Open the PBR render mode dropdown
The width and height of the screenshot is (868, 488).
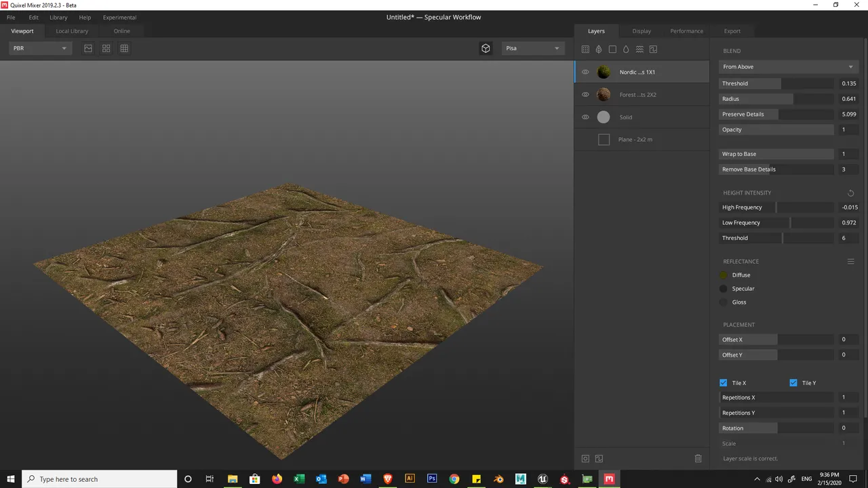click(x=41, y=48)
